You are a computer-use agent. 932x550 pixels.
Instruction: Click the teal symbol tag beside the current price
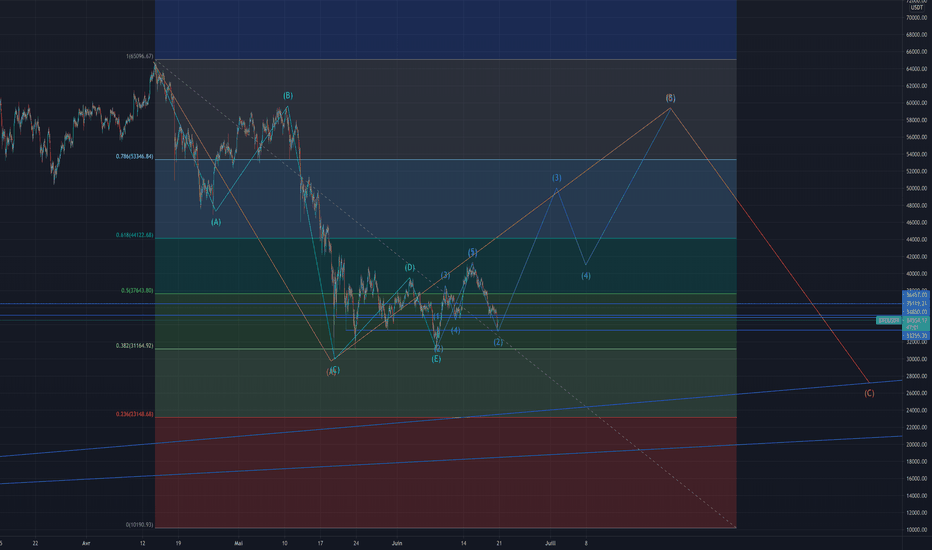(x=889, y=320)
